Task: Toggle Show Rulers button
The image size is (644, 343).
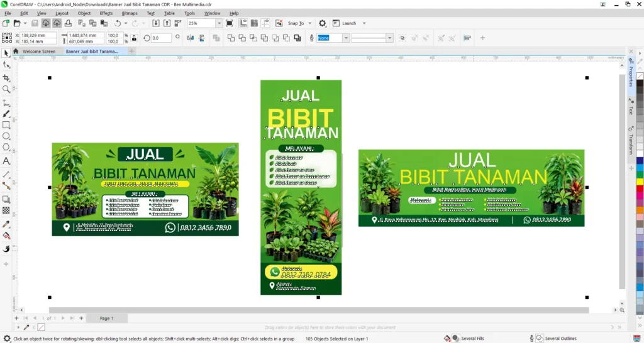Action: click(243, 23)
